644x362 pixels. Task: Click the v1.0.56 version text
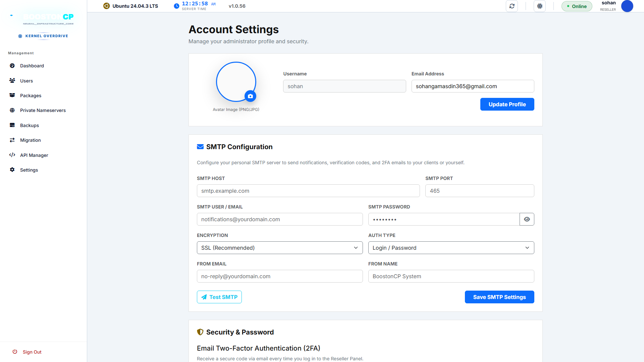pyautogui.click(x=237, y=6)
